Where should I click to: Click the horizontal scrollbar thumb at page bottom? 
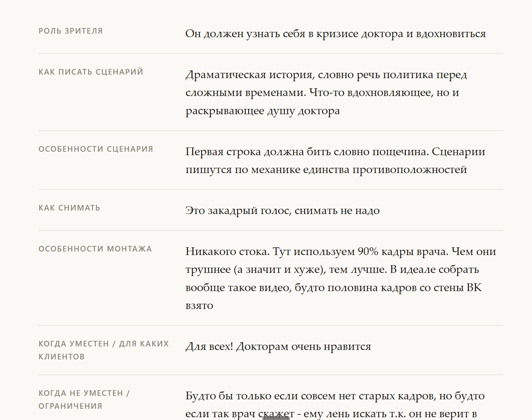click(x=276, y=418)
